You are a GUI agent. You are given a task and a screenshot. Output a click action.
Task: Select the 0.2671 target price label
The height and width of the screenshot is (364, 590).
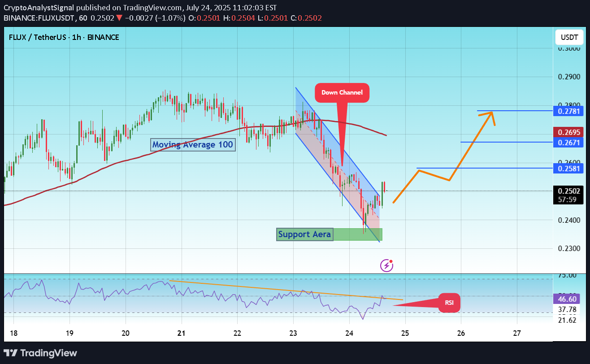(569, 142)
